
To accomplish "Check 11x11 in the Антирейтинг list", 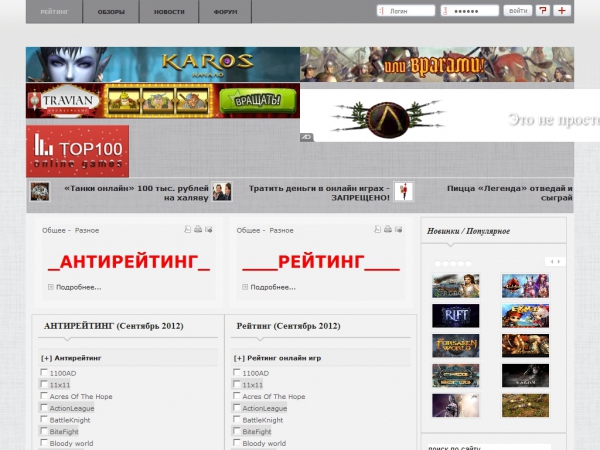I will 44,384.
